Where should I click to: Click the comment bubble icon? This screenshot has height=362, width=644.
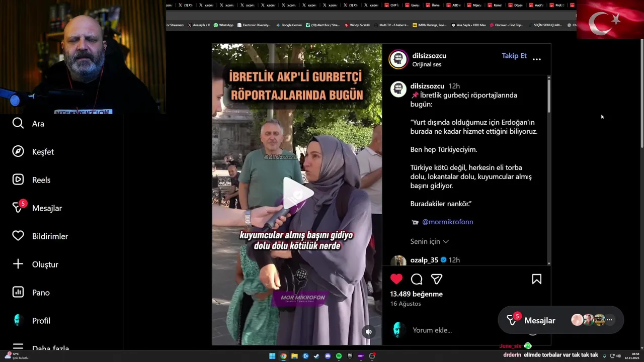pyautogui.click(x=417, y=279)
